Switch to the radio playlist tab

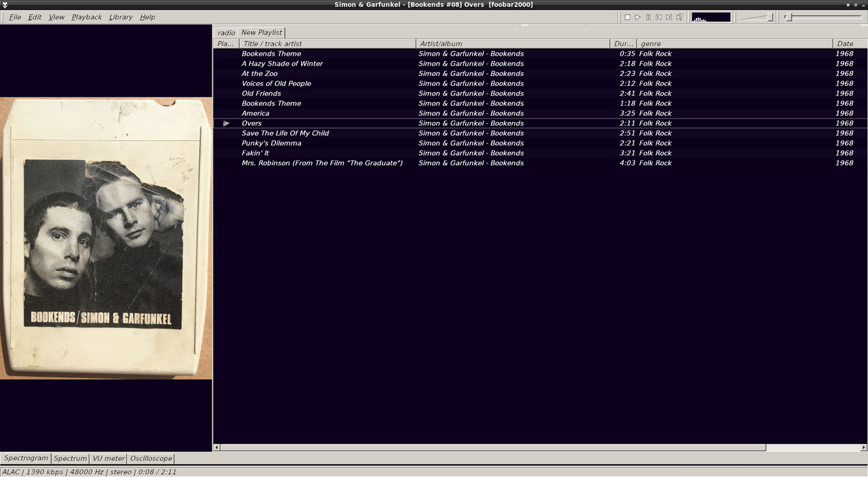[x=226, y=33]
